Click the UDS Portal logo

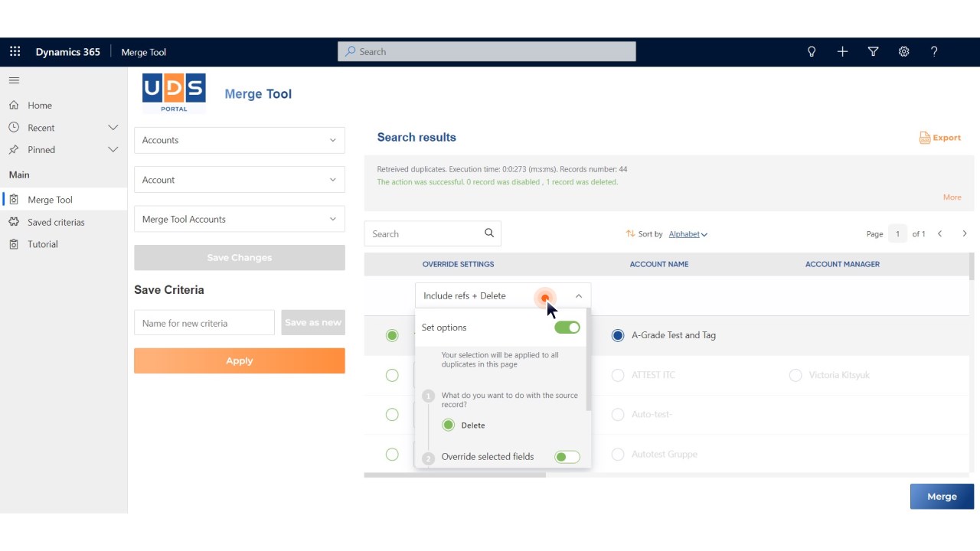coord(174,93)
